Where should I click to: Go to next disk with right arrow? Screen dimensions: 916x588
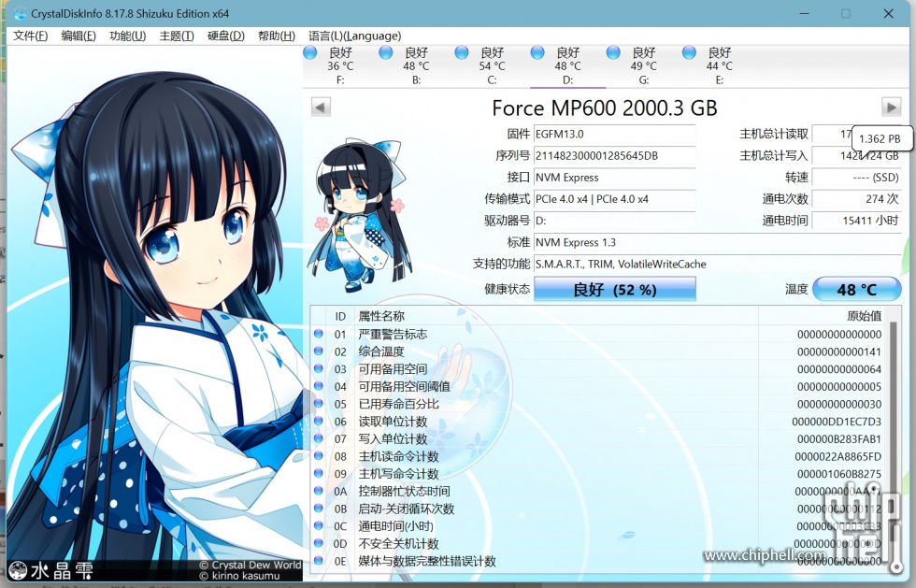tap(891, 107)
